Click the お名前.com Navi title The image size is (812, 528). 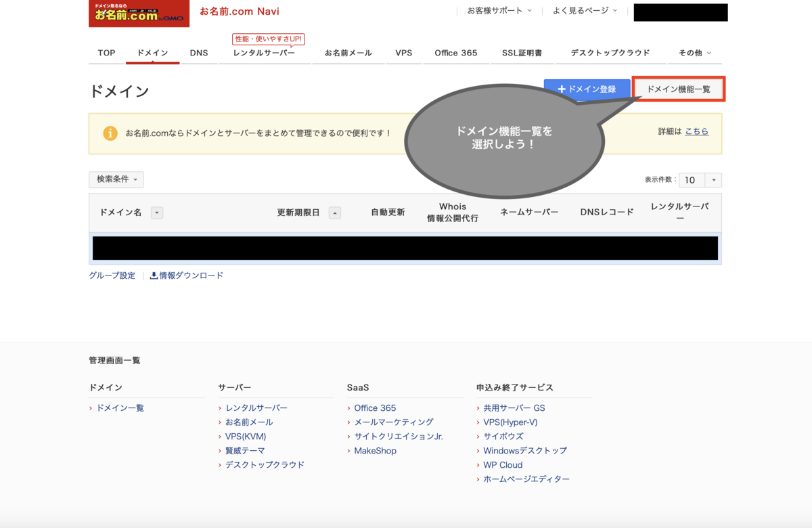click(240, 12)
